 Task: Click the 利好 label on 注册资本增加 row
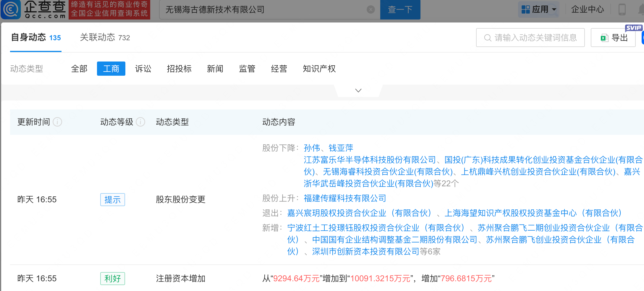click(112, 278)
